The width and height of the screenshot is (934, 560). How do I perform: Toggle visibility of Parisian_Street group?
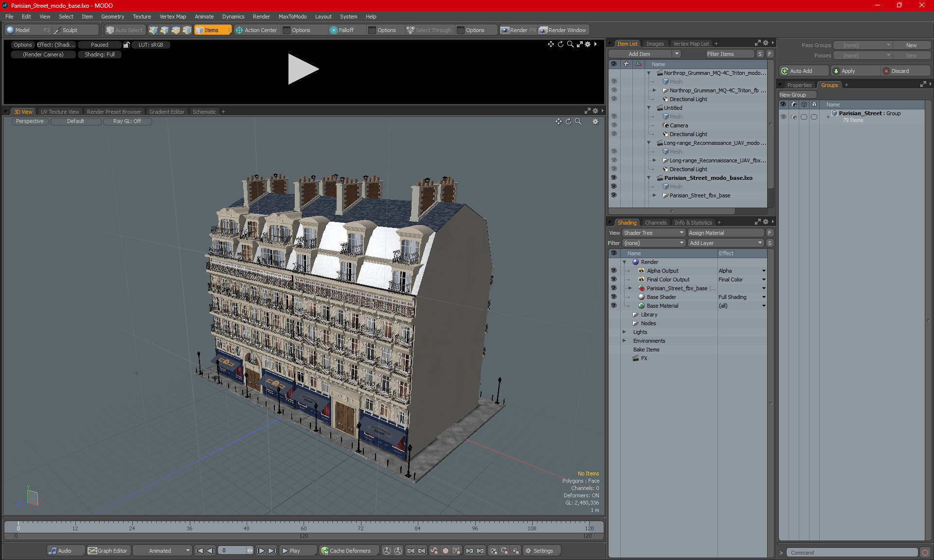coord(783,117)
